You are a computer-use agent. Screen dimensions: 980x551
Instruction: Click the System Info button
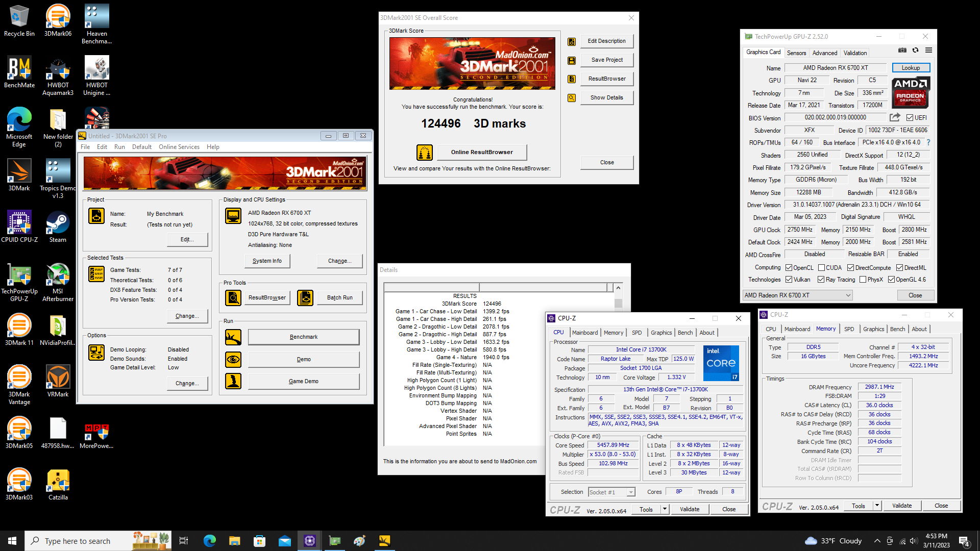pos(267,261)
